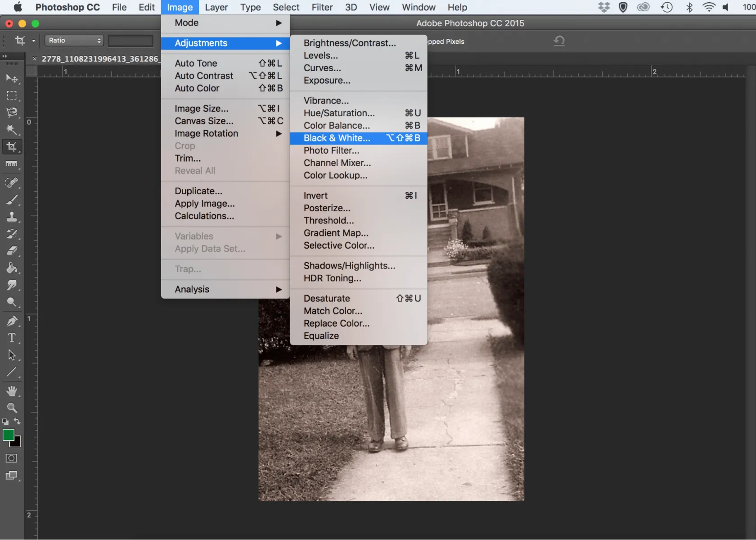Click the reset crop arrow icon
756x540 pixels.
pos(559,41)
